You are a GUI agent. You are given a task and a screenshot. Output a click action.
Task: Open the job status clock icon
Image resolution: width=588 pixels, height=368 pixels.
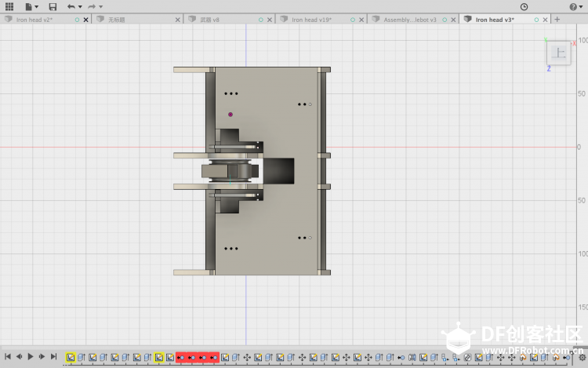524,7
